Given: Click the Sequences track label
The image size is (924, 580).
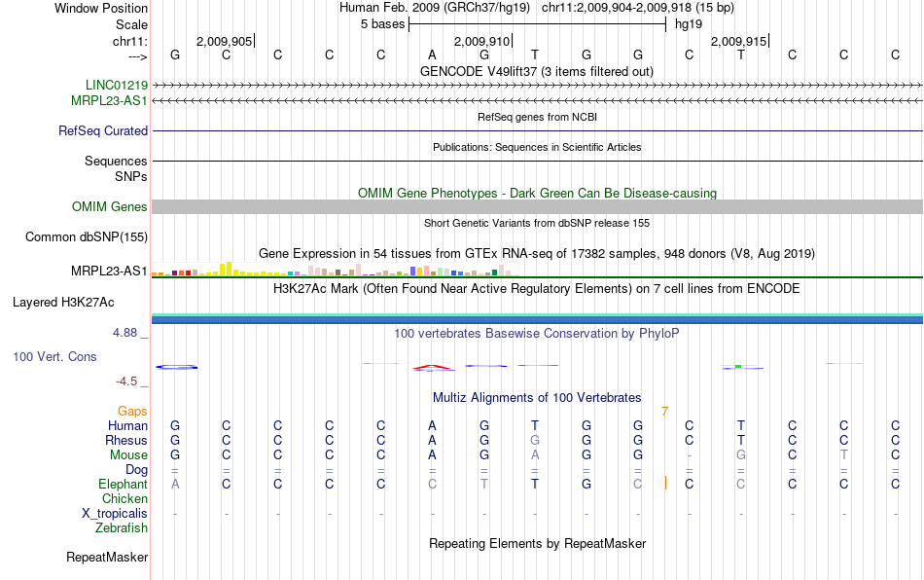Looking at the screenshot, I should 116,161.
